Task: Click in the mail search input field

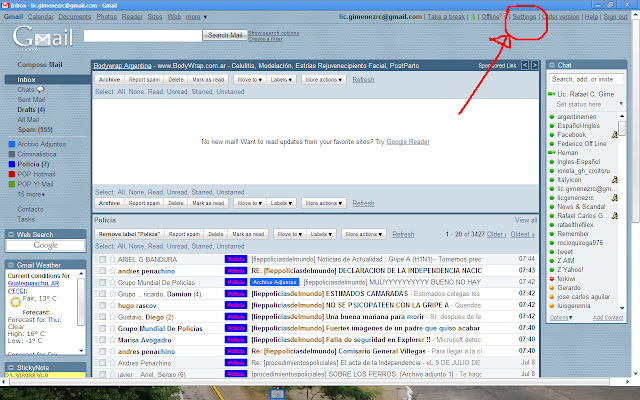Action: 143,36
